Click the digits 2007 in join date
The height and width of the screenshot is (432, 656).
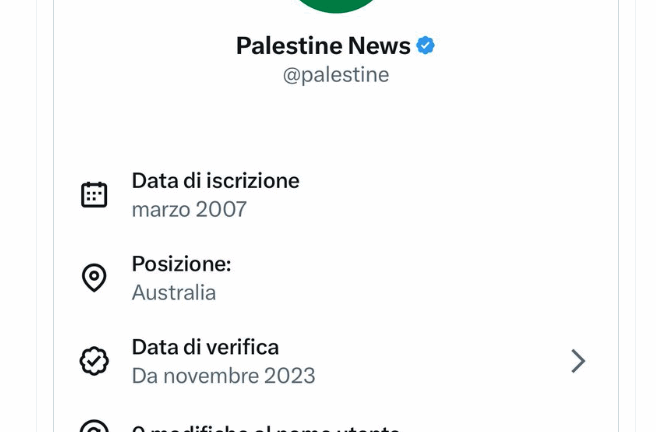pos(221,210)
